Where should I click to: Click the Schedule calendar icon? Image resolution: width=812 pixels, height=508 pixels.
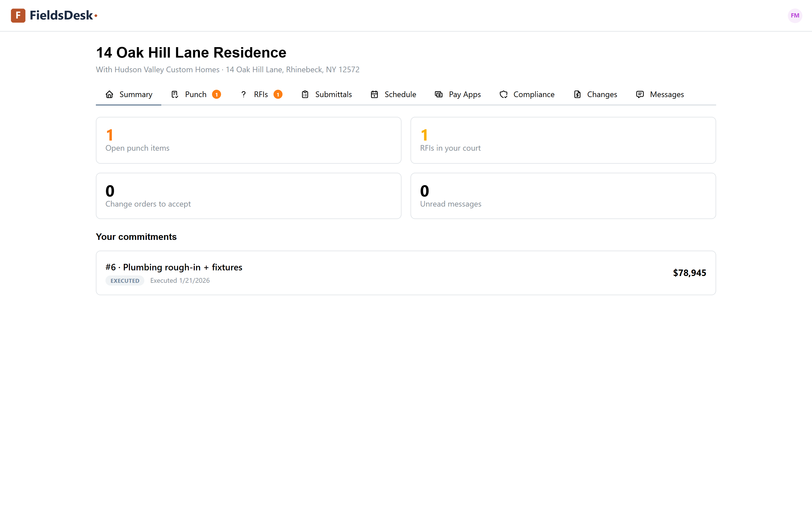click(374, 95)
